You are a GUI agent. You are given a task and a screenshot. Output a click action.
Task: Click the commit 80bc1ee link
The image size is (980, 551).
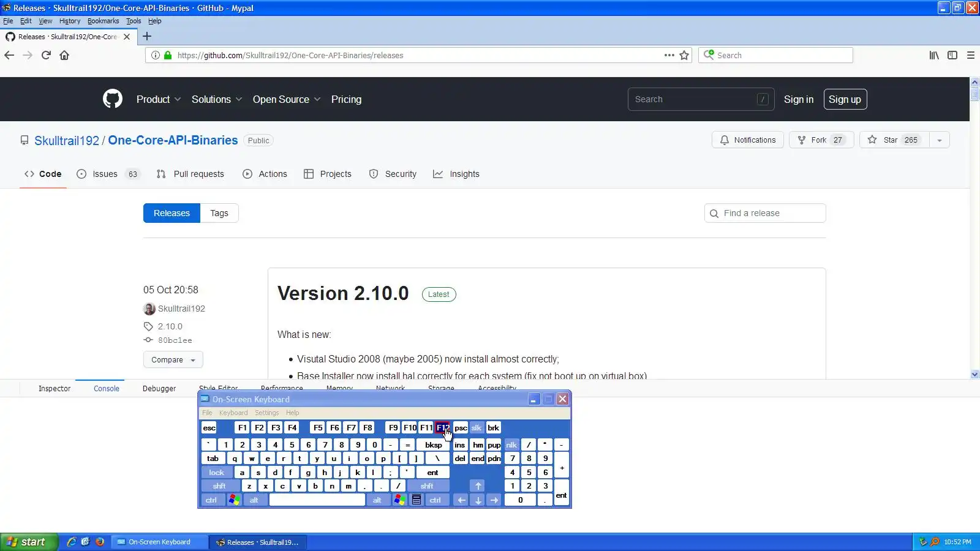175,340
